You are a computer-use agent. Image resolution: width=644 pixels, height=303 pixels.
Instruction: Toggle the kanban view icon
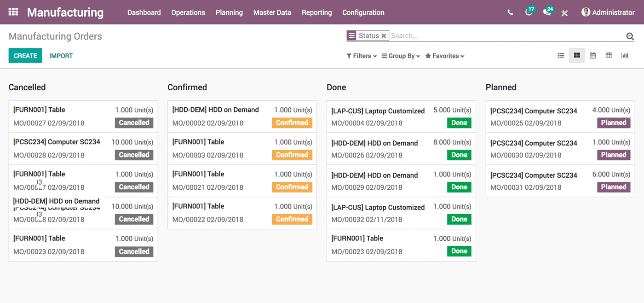577,55
